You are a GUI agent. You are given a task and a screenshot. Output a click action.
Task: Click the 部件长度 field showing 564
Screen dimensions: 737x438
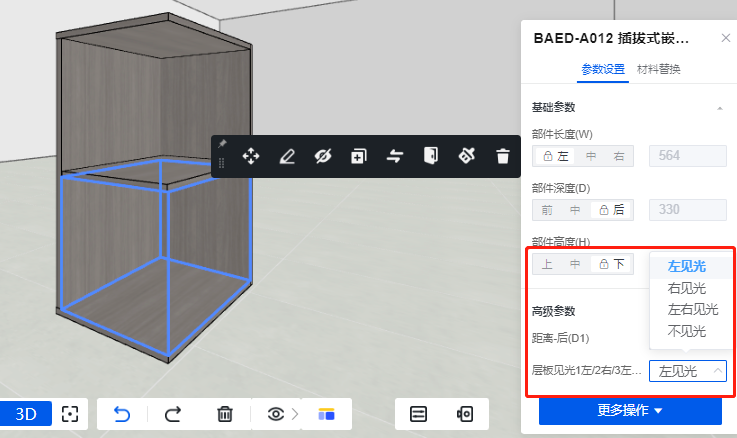(x=688, y=156)
